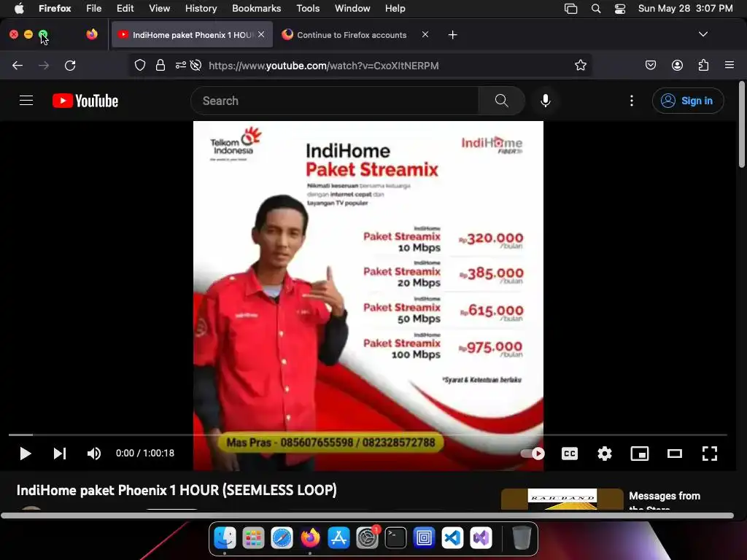Launch Safari from the Dock

(x=282, y=538)
